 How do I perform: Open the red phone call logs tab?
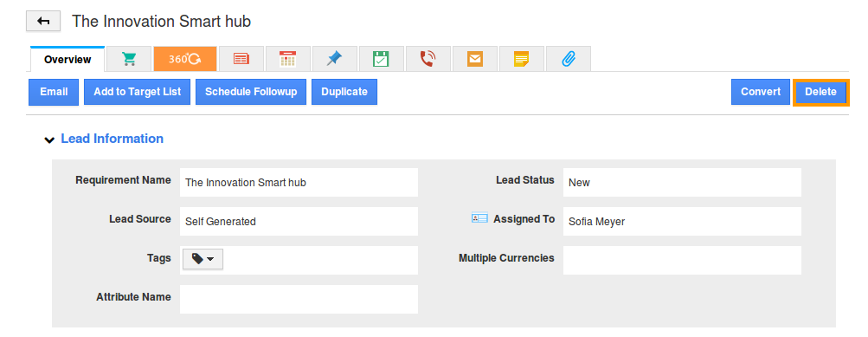pyautogui.click(x=428, y=59)
